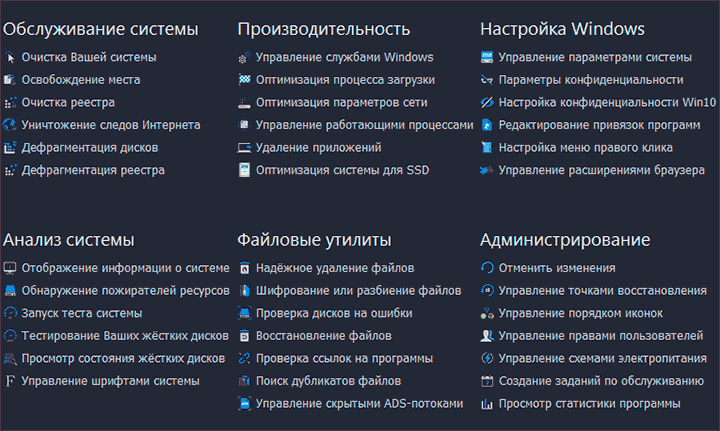The image size is (720, 431).
Task: Click the Просмотр статистики программы chart icon
Action: pyautogui.click(x=487, y=404)
